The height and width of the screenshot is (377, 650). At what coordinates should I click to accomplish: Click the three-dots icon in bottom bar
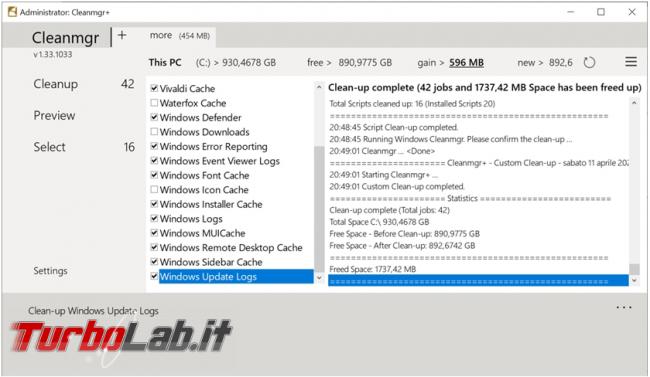click(x=623, y=308)
